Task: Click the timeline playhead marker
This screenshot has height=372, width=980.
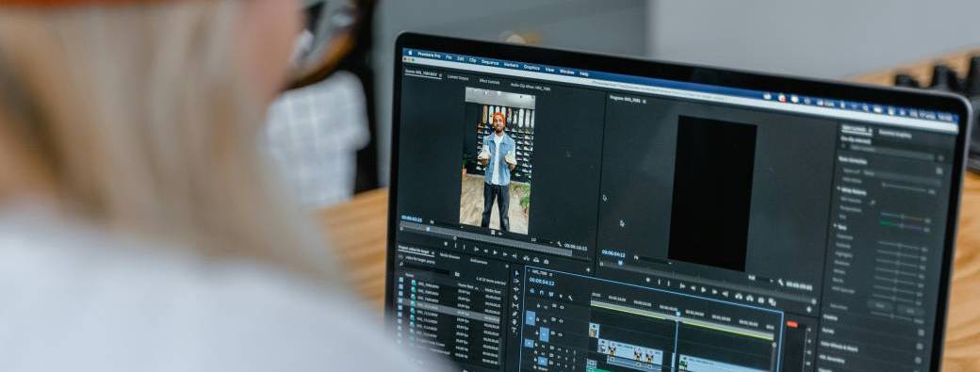Action: 678,313
